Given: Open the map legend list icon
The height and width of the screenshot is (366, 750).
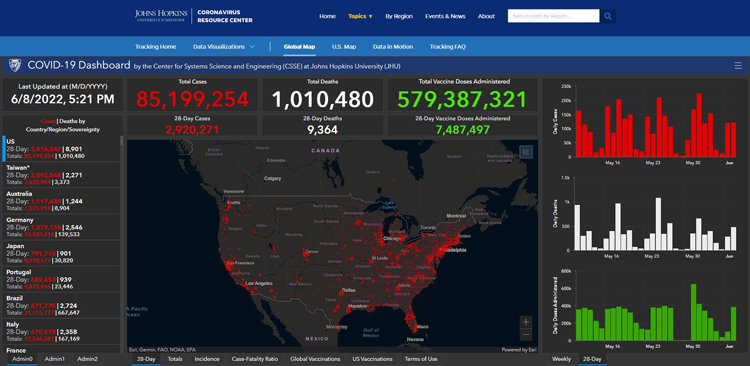Looking at the screenshot, I should 526,152.
